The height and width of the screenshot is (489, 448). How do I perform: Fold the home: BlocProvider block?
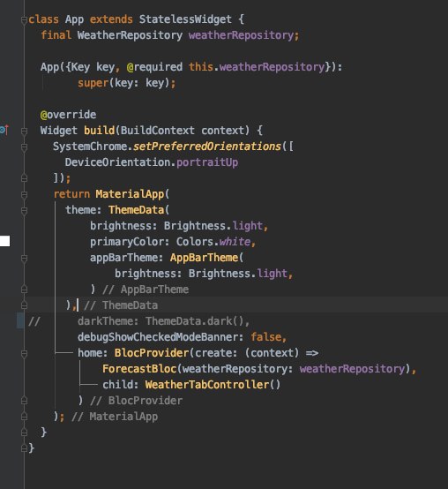coord(24,354)
